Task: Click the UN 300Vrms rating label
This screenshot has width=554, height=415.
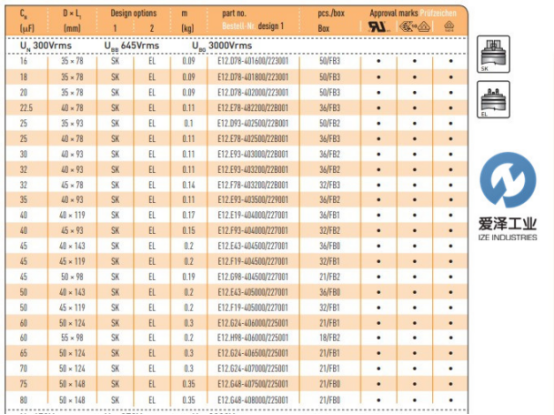Action: pyautogui.click(x=46, y=46)
